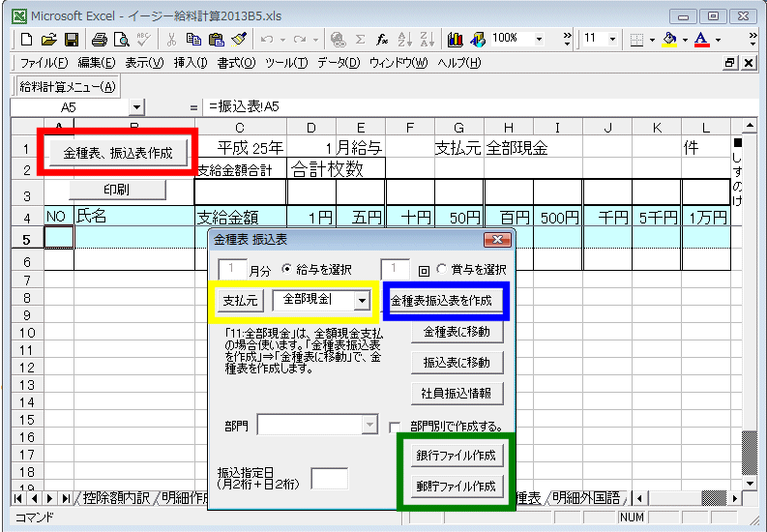The height and width of the screenshot is (532, 767).
Task: Sort ascending with A-Z icon
Action: [405, 40]
